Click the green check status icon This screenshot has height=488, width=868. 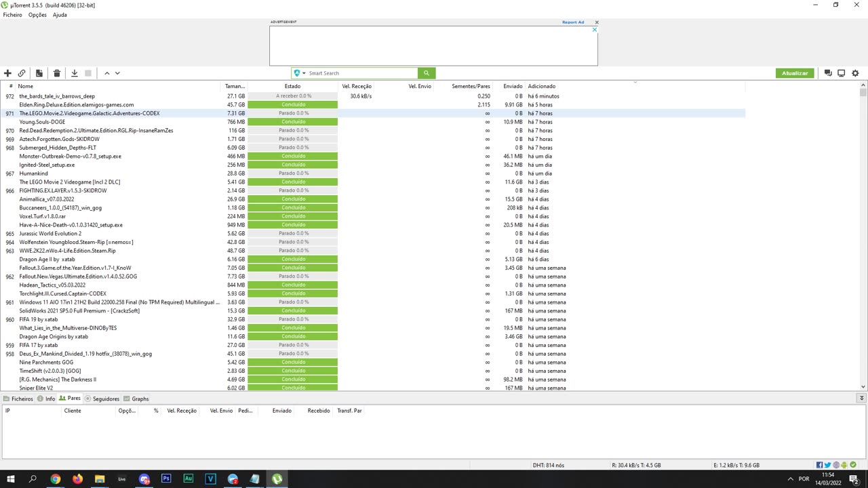click(x=853, y=465)
